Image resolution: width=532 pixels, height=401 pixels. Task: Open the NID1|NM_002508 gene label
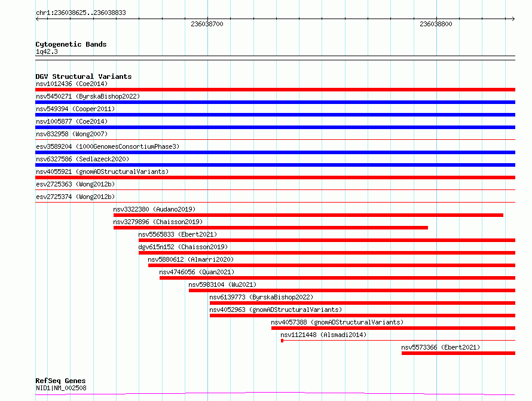coord(61,388)
